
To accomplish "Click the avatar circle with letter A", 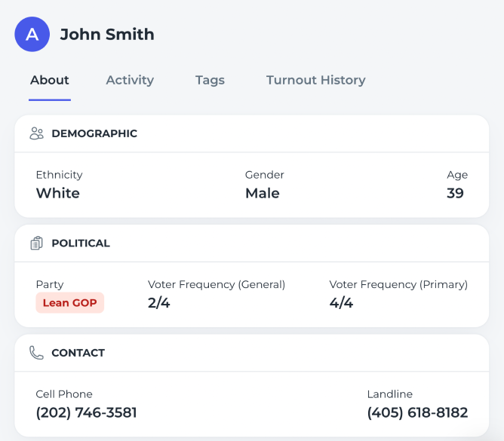I will 32,35.
